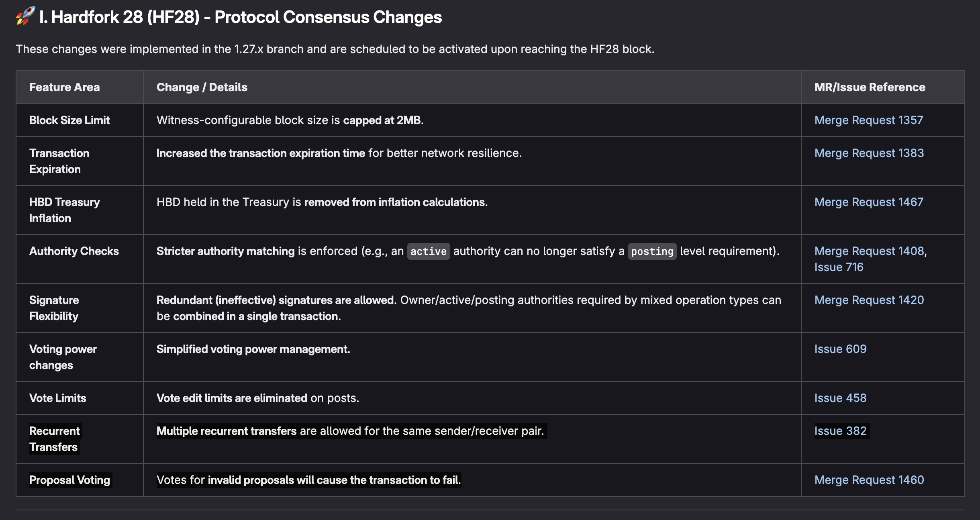The image size is (980, 520).
Task: Open the Merge Request 1420 link
Action: [x=869, y=300]
